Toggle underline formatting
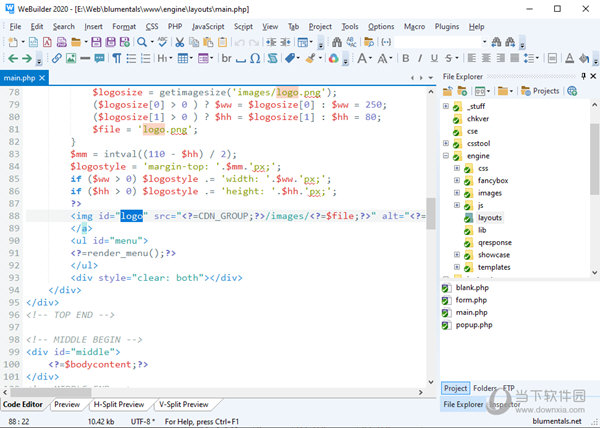Screen dimensions: 600x428 (434, 58)
